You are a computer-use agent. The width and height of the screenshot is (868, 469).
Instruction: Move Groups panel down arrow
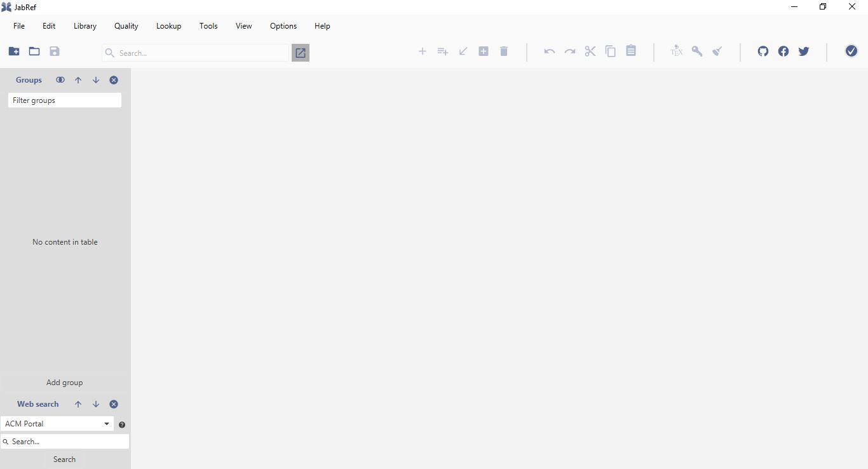96,80
